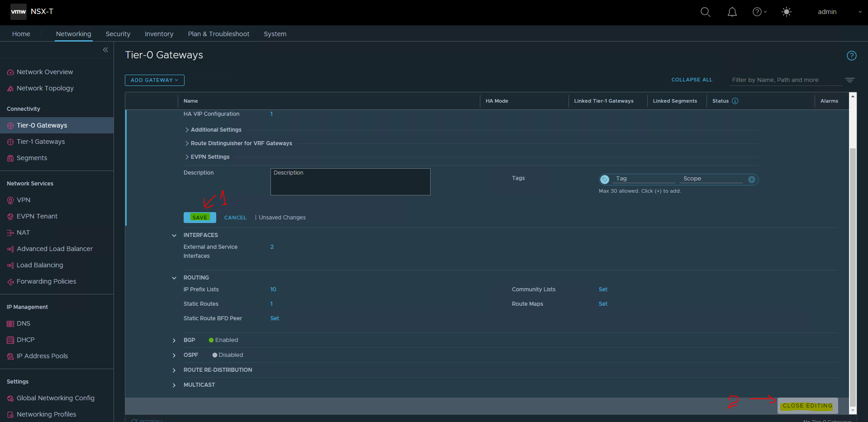Collapse the INTERFACES section
The width and height of the screenshot is (868, 422).
pos(174,236)
